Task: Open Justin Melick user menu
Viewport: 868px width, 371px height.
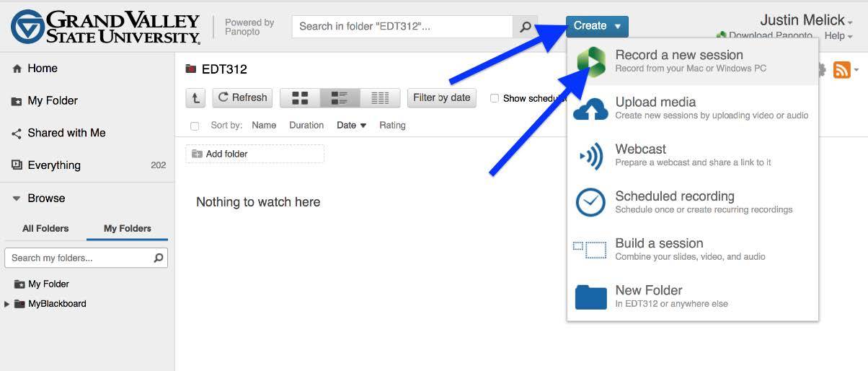Action: tap(806, 20)
